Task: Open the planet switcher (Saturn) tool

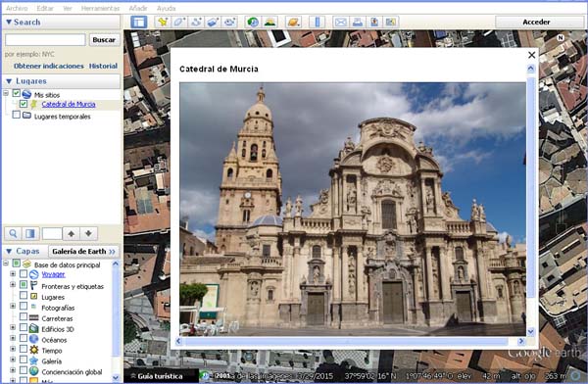Action: coord(293,22)
